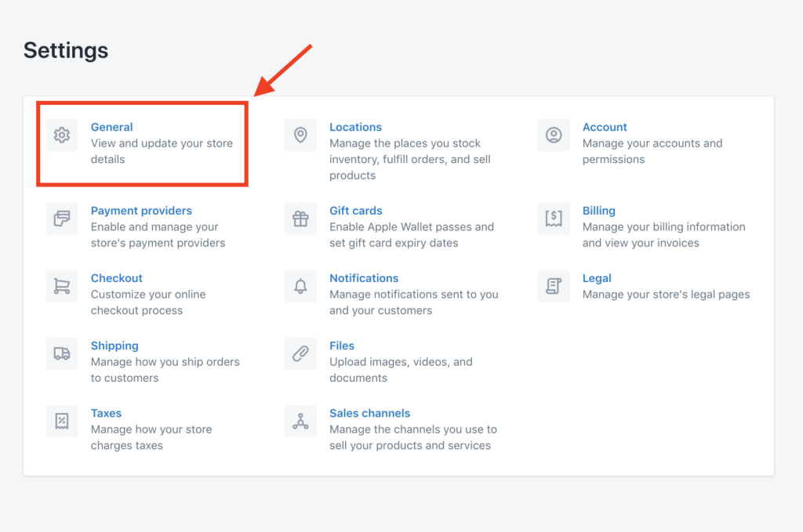This screenshot has height=532, width=803.
Task: Select the Taxes percentage icon
Action: click(62, 421)
